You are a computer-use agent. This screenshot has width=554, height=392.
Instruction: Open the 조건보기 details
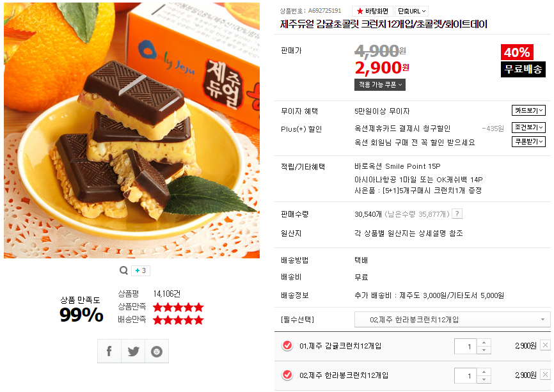tap(528, 127)
